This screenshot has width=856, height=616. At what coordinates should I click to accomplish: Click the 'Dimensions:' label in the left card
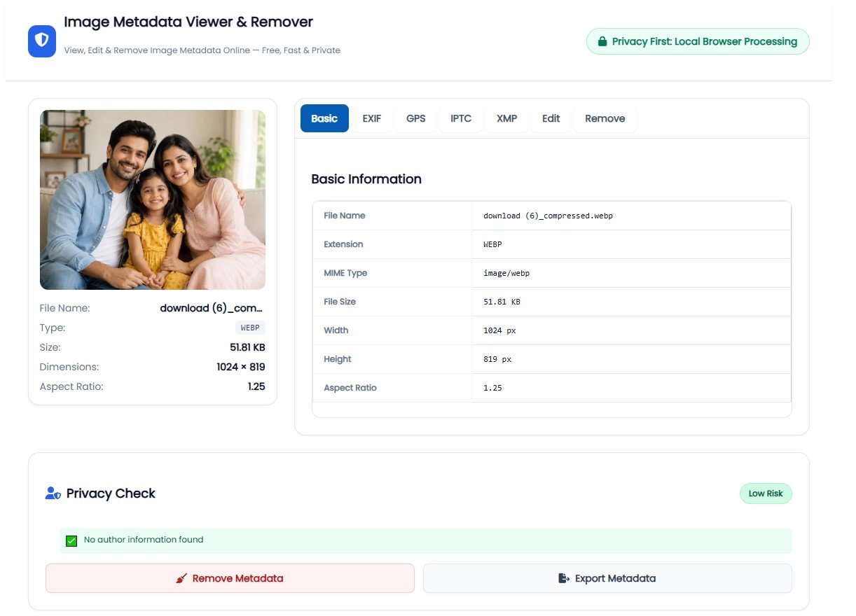(x=69, y=367)
